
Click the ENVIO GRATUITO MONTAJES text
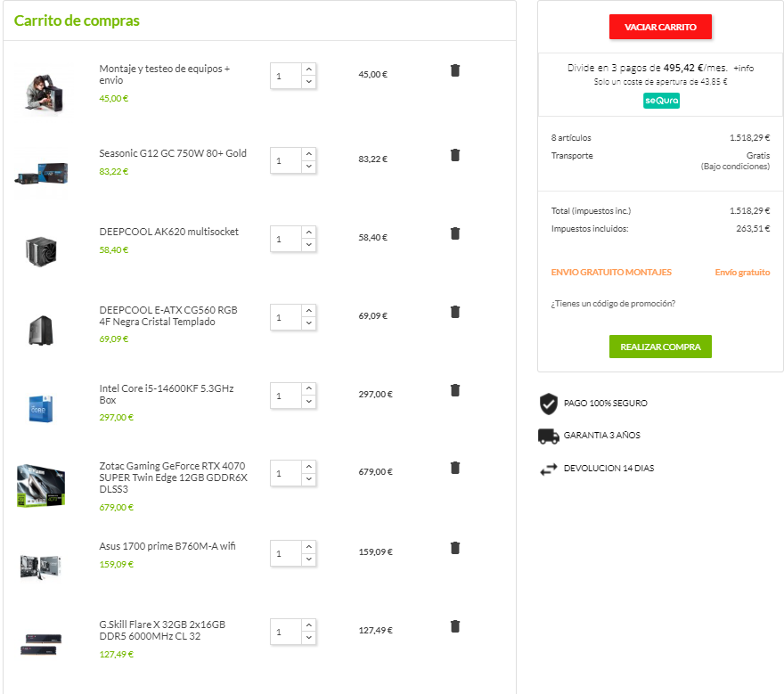[x=611, y=272]
